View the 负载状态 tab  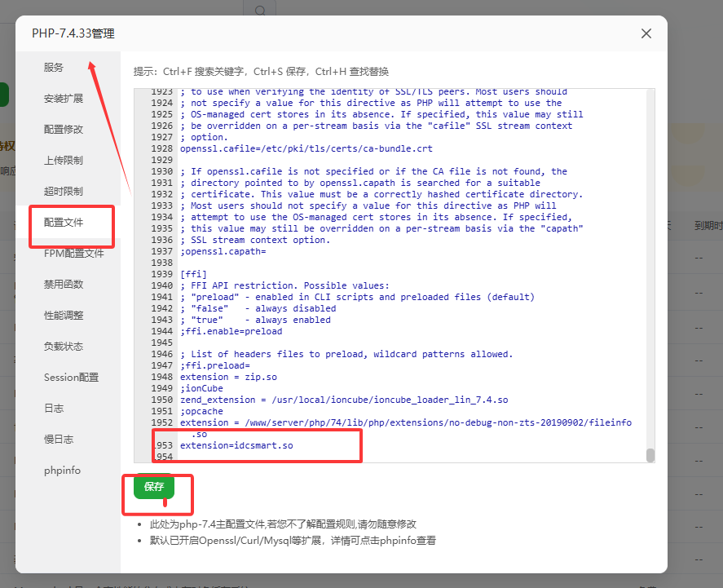[x=64, y=347]
